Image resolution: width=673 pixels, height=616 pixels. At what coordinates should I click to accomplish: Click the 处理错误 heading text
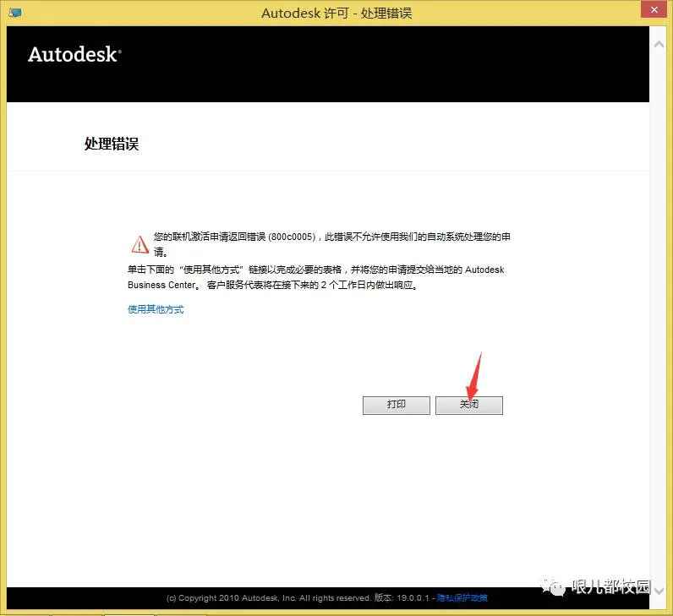pyautogui.click(x=112, y=144)
